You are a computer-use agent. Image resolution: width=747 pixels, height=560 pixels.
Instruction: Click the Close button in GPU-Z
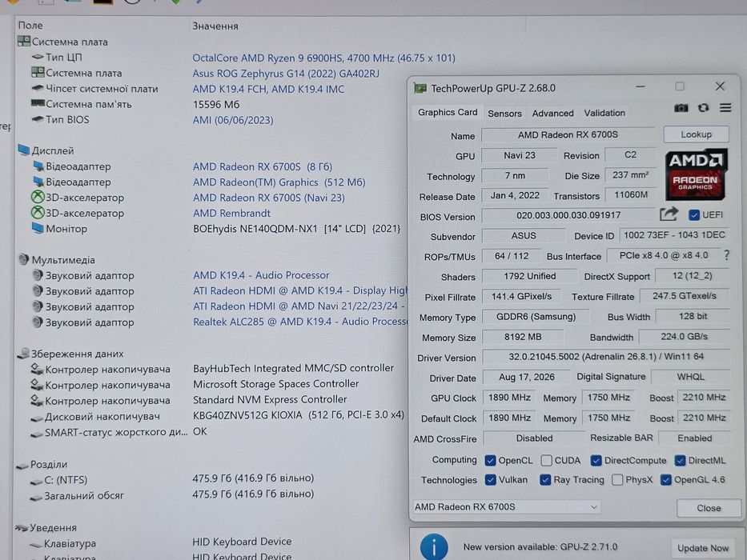pyautogui.click(x=709, y=508)
